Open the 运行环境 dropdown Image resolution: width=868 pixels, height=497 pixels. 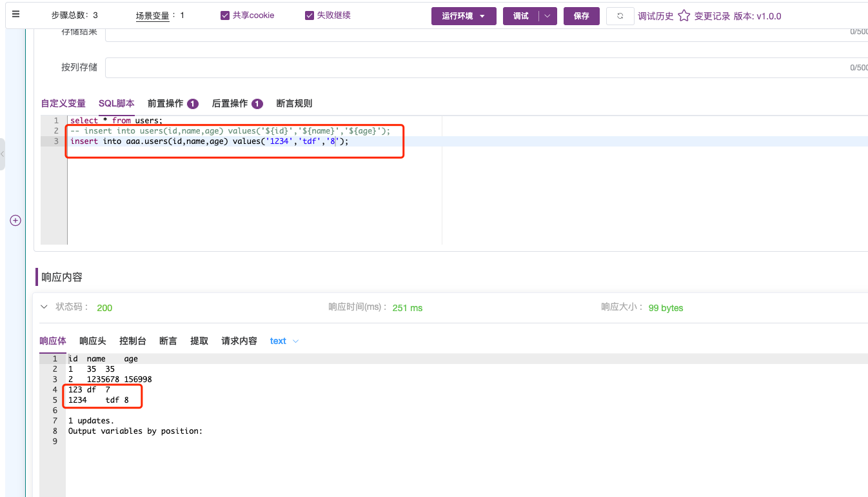pyautogui.click(x=464, y=15)
